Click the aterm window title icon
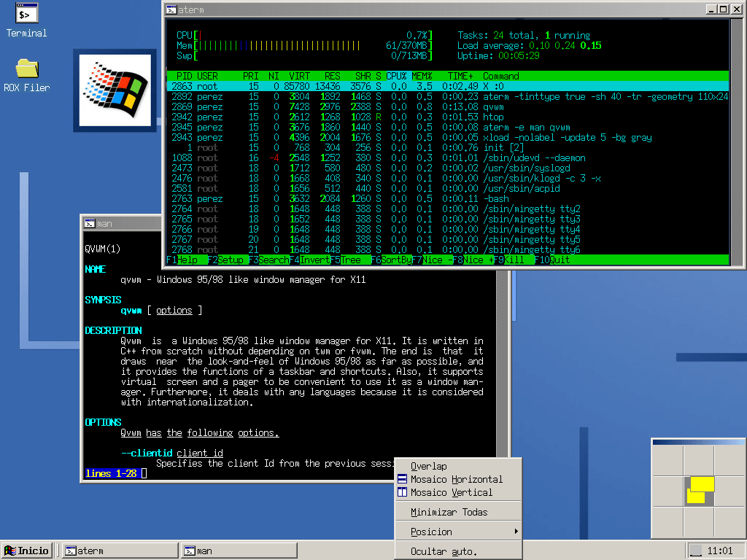 (x=171, y=9)
